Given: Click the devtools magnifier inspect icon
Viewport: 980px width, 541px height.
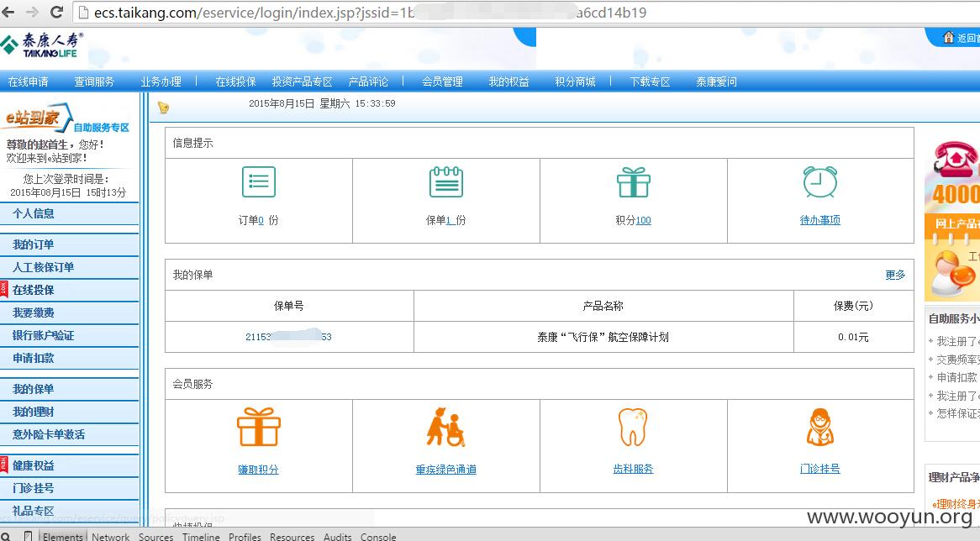Looking at the screenshot, I should (6, 536).
